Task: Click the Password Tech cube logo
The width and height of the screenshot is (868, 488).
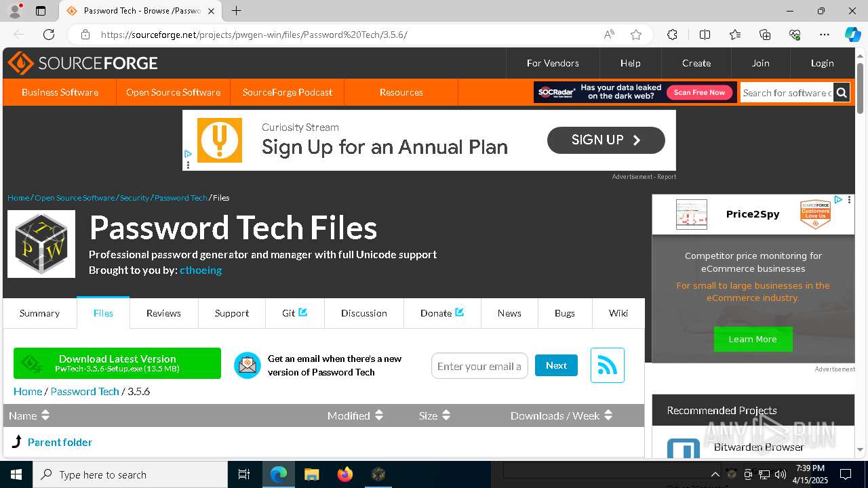Action: pyautogui.click(x=41, y=244)
